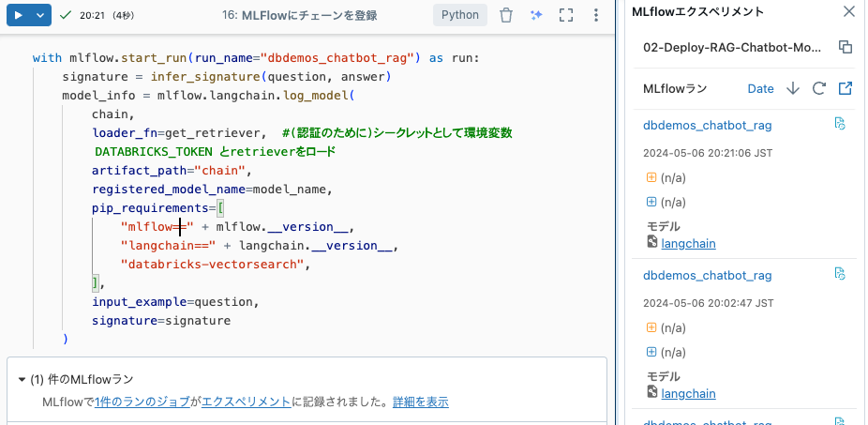Open the AI assistant sparkle icon

(536, 15)
